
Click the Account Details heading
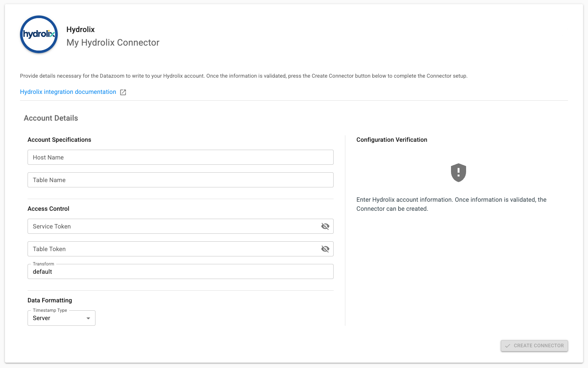click(51, 118)
